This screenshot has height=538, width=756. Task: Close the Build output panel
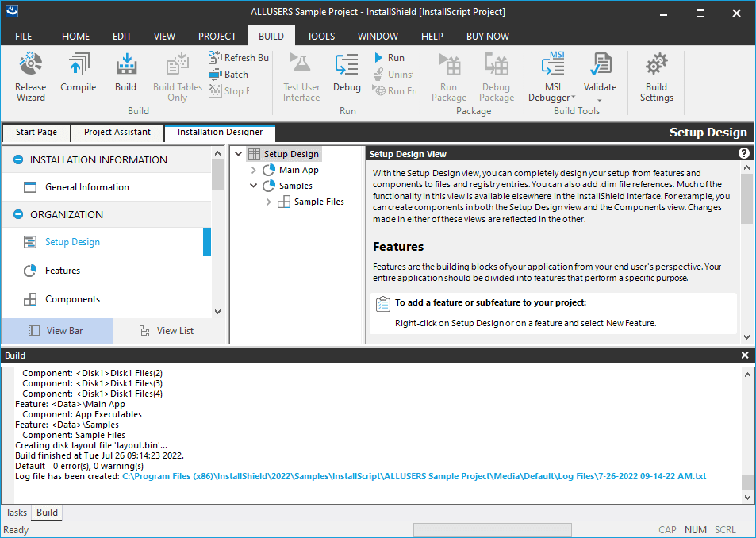click(745, 355)
